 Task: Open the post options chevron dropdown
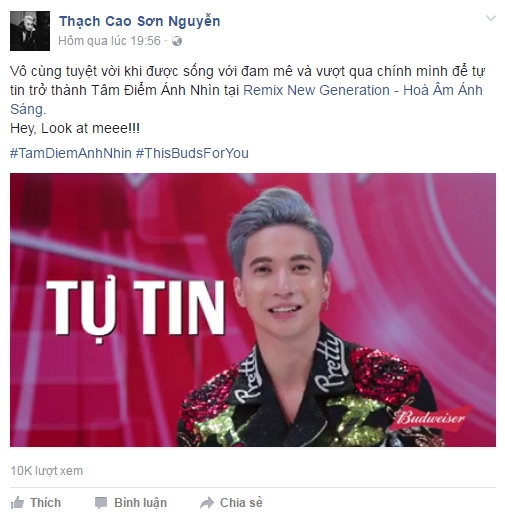tap(491, 18)
